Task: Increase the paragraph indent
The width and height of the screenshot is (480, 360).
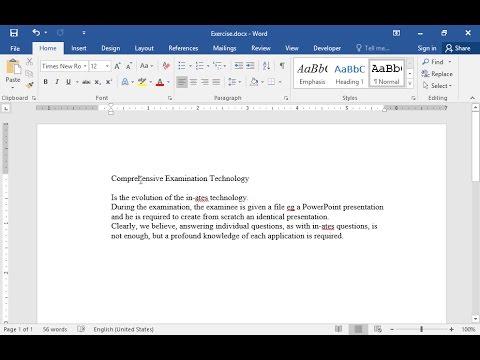Action: tap(250, 66)
